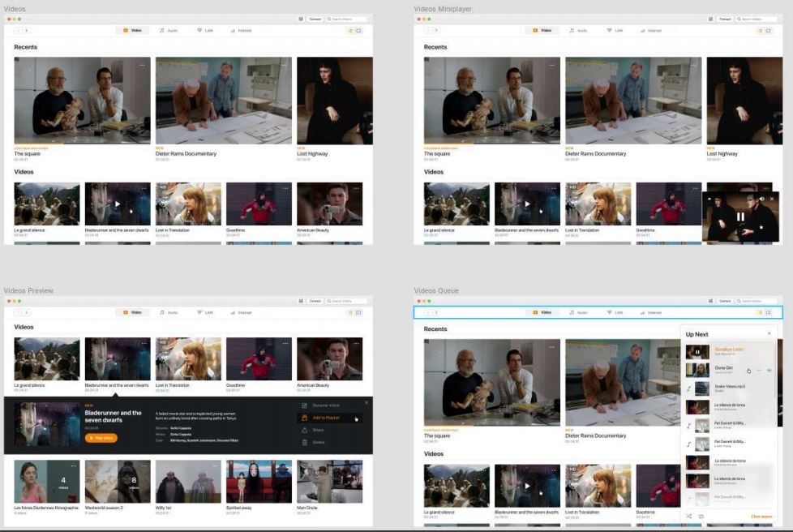Toggle shuffle icon in Up Next panel

(689, 517)
